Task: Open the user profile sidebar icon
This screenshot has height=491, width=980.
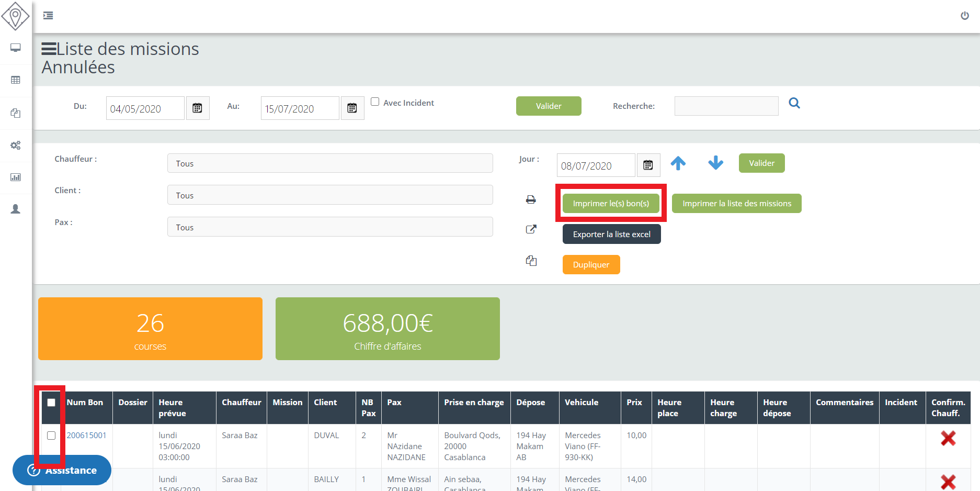Action: click(16, 209)
